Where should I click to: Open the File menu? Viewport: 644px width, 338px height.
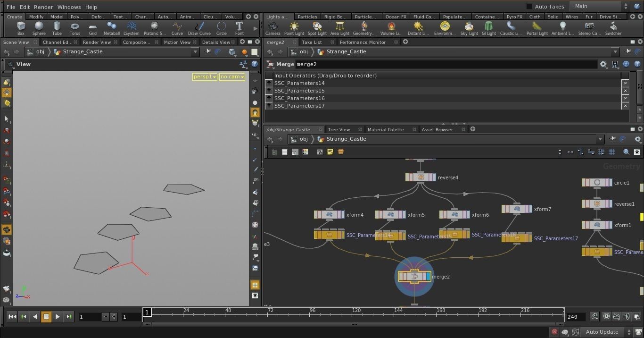click(11, 7)
